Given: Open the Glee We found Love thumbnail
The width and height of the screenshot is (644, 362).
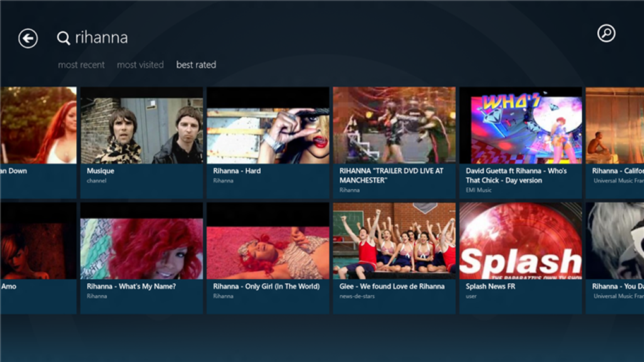Looking at the screenshot, I should 394,241.
